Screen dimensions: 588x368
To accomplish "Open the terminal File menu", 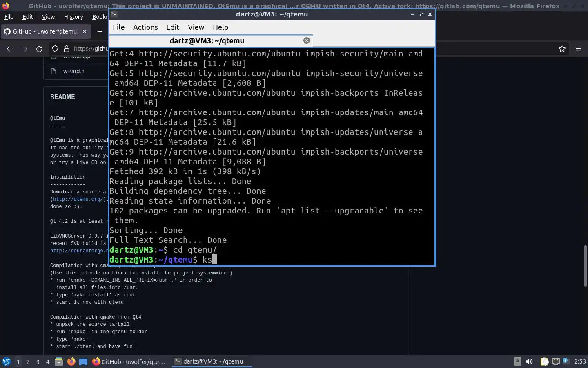I will 118,27.
